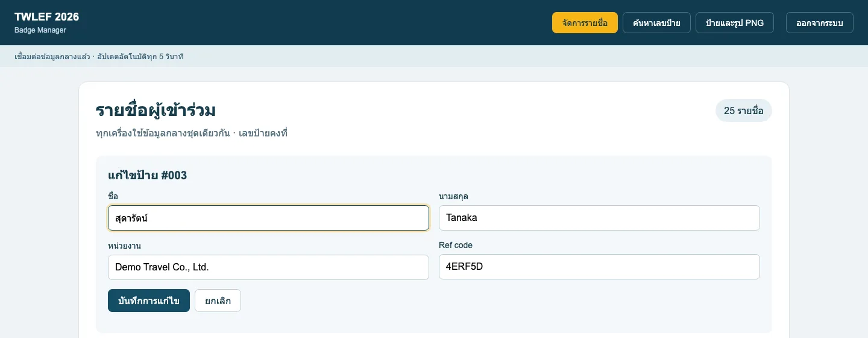Save edits with บันทึกการแก้ไข button
The image size is (868, 338).
149,301
